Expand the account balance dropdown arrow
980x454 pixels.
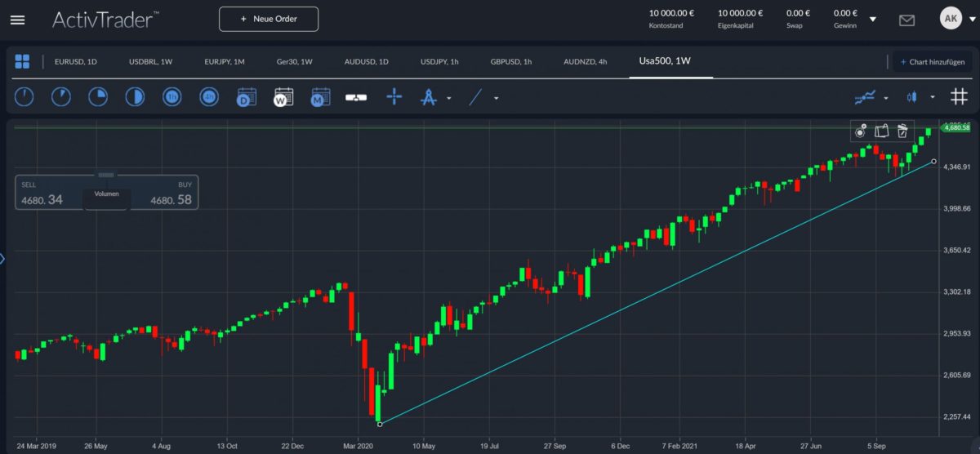tap(873, 19)
